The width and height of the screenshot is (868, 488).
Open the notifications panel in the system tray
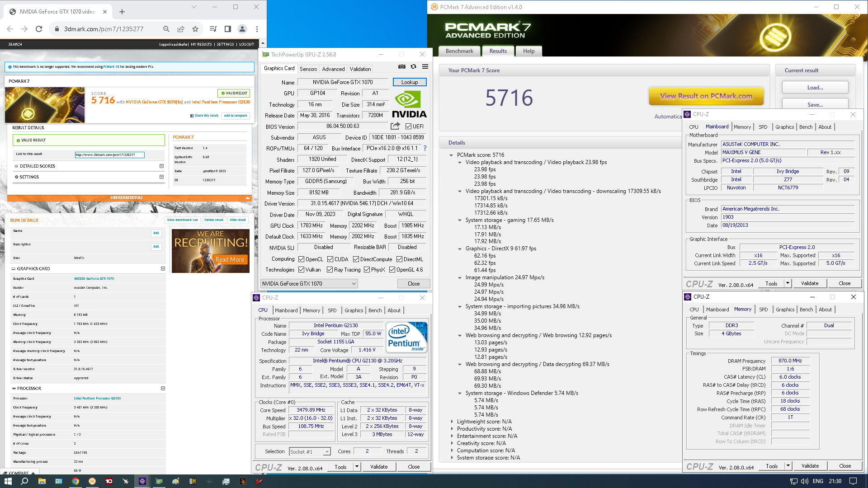point(853,481)
